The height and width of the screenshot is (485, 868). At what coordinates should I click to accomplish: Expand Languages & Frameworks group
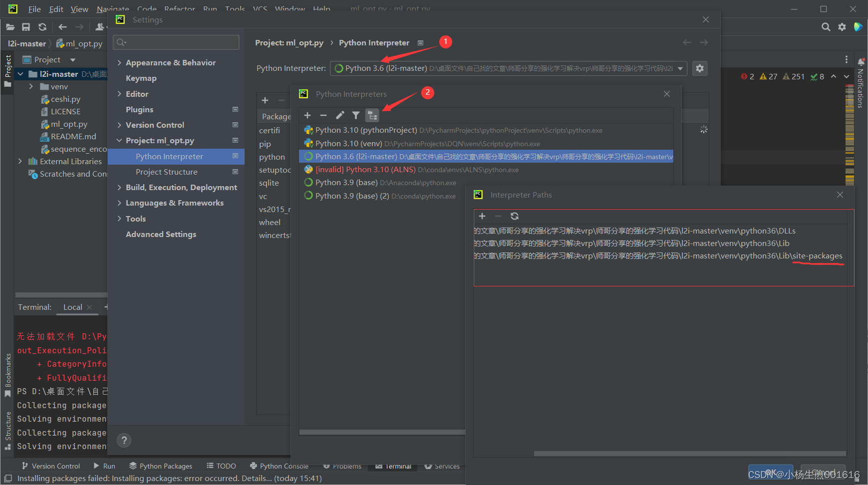tap(119, 203)
